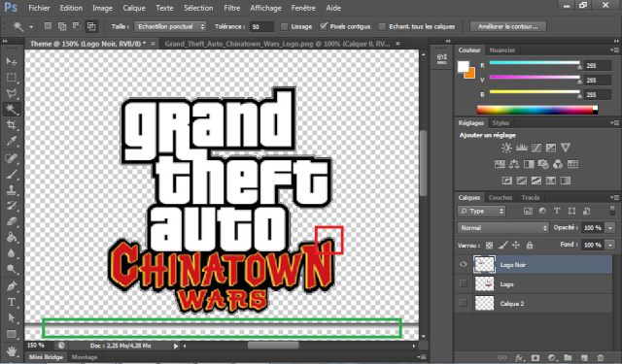The height and width of the screenshot is (364, 622).
Task: Select the Pen tool
Action: (x=12, y=286)
